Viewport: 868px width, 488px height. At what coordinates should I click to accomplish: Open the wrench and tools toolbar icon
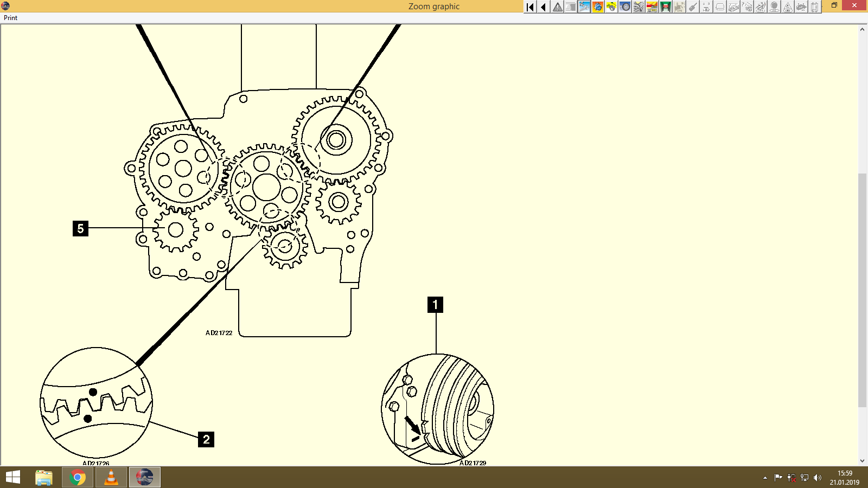point(583,7)
